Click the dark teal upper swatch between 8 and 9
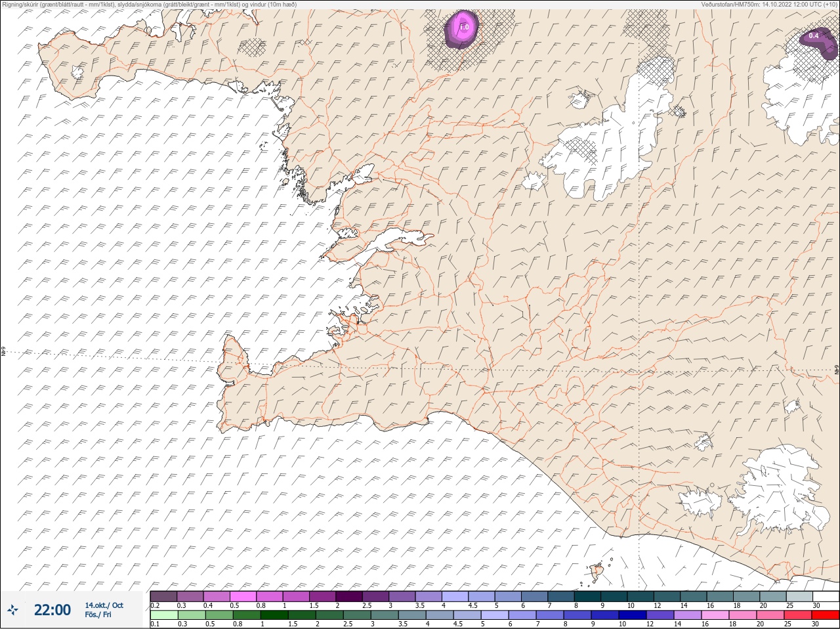 click(x=587, y=596)
